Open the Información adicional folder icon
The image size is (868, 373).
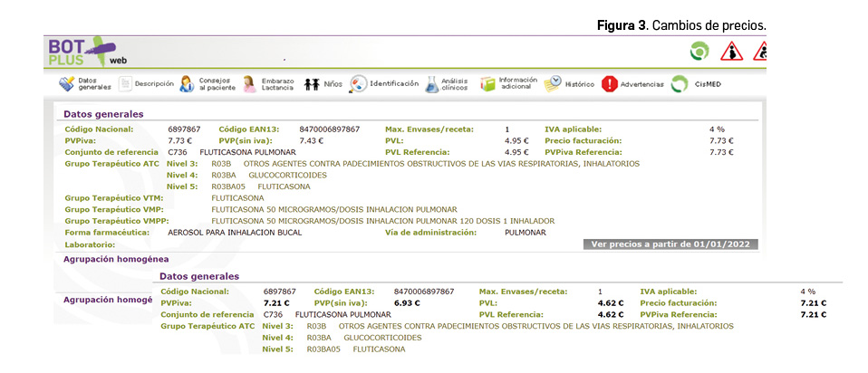pyautogui.click(x=488, y=84)
